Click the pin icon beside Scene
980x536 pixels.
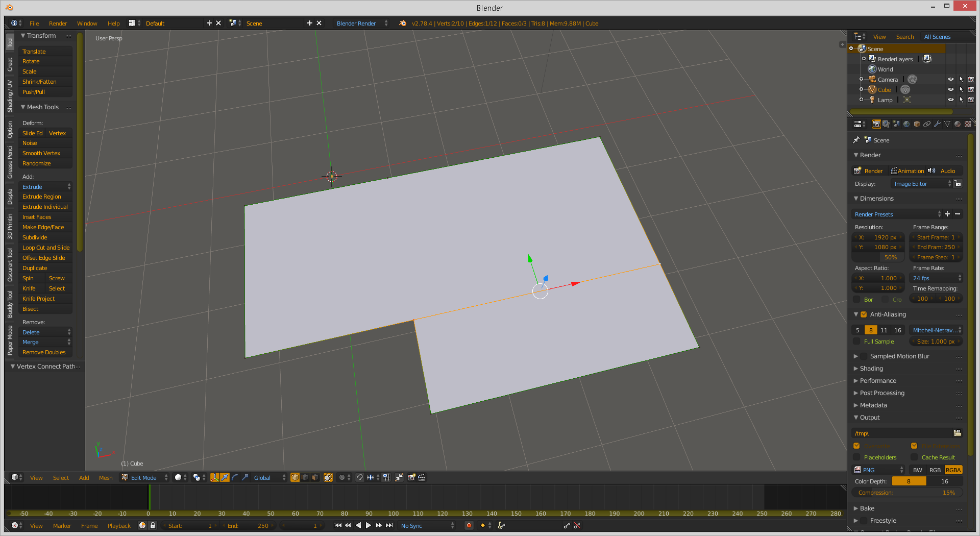(856, 140)
